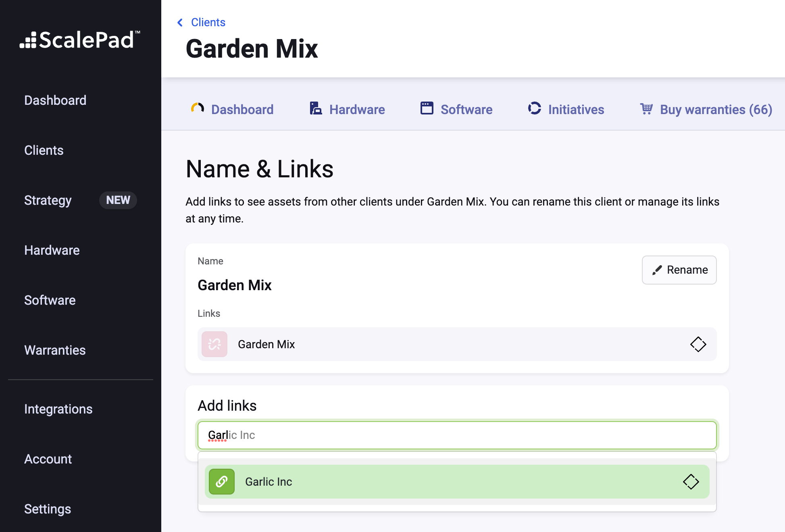Click the Clients breadcrumb link
785x532 pixels.
pos(208,23)
